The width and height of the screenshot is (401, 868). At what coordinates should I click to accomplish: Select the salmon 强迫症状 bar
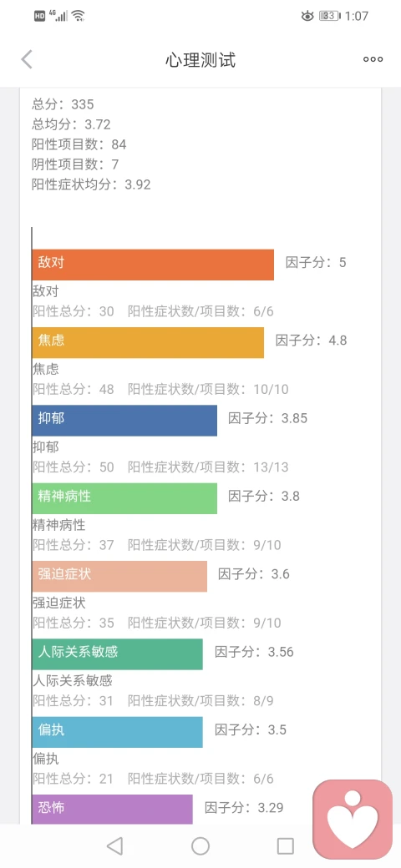click(119, 576)
